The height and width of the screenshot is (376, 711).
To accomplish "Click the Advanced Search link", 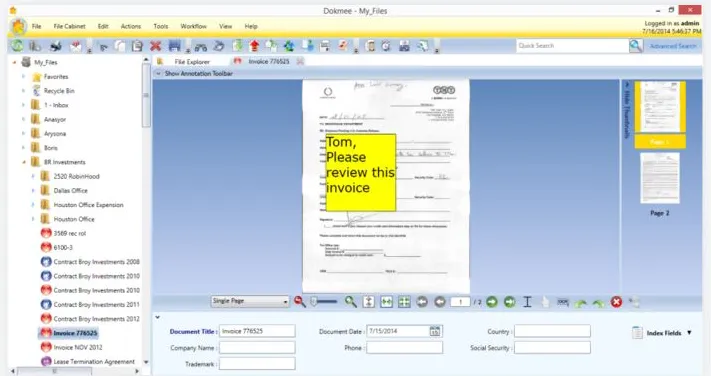I will [673, 46].
